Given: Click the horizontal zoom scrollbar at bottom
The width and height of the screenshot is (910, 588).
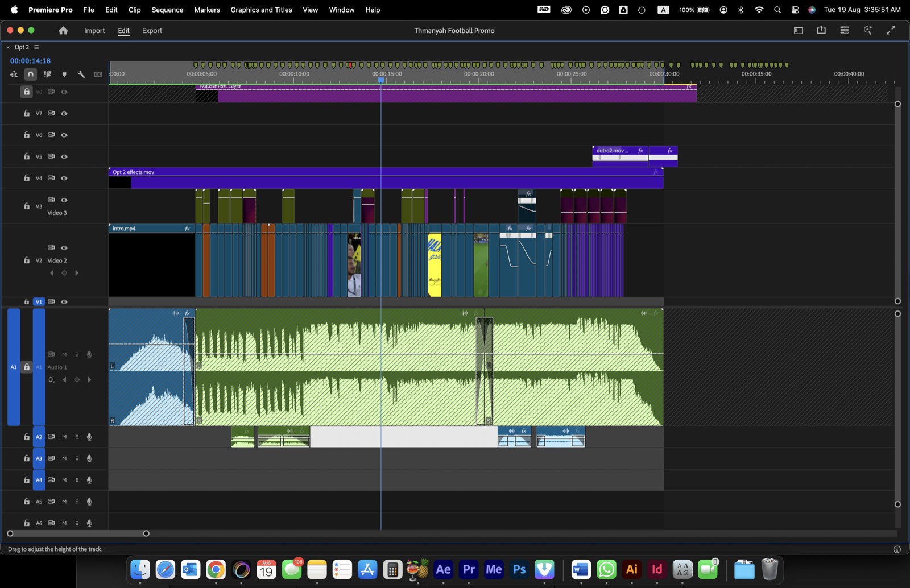Looking at the screenshot, I should [78, 533].
